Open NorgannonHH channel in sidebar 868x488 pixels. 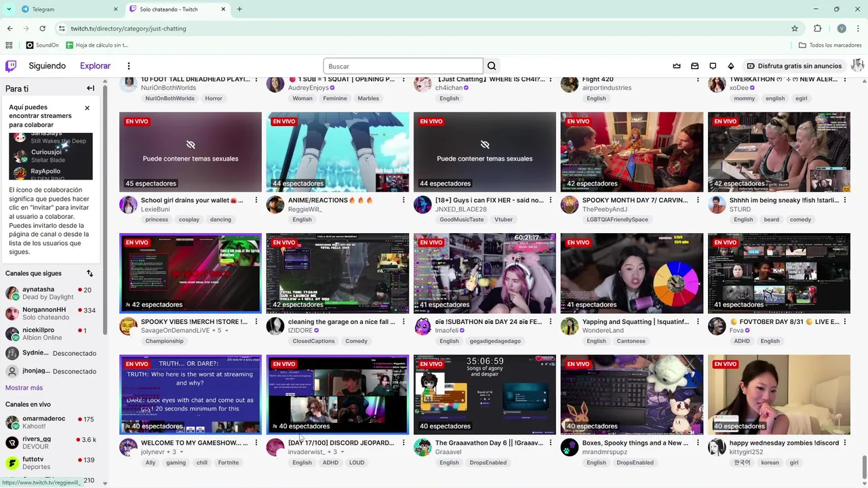52,313
